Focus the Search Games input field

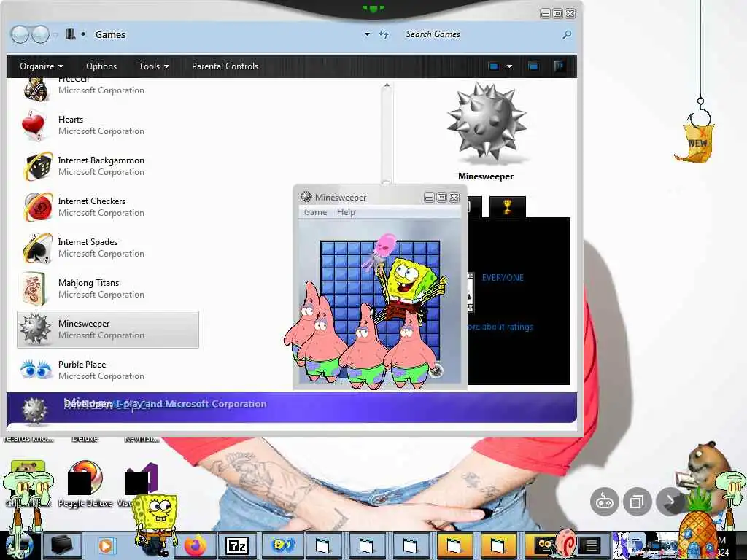pyautogui.click(x=480, y=34)
